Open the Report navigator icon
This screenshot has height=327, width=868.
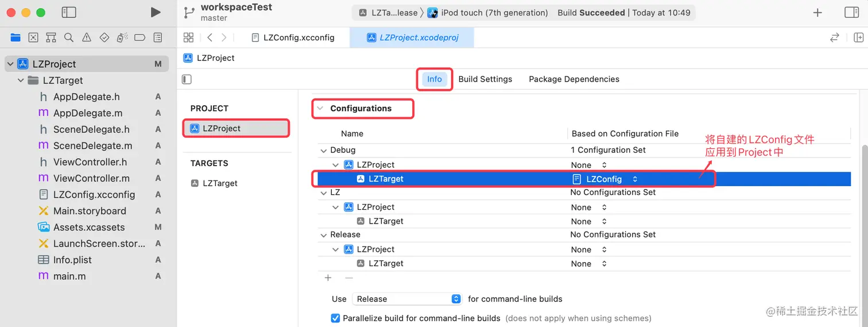pyautogui.click(x=157, y=37)
